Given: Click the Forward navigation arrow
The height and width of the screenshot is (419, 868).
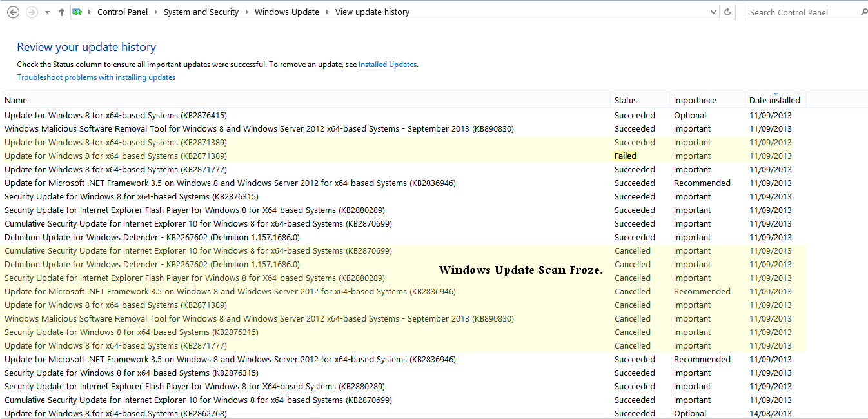Looking at the screenshot, I should coord(31,12).
